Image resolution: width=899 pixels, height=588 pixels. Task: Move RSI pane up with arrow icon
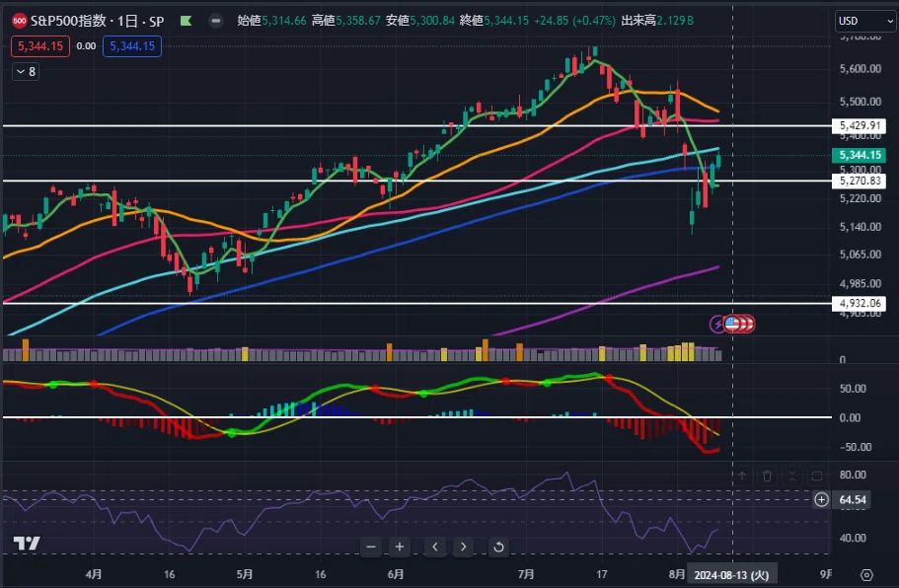(742, 476)
